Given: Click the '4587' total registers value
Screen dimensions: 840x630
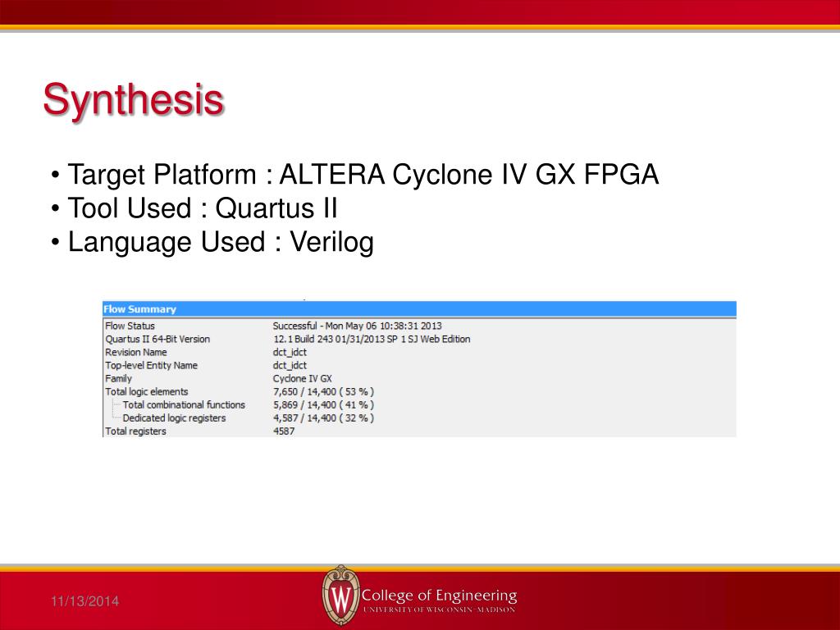Looking at the screenshot, I should 284,431.
